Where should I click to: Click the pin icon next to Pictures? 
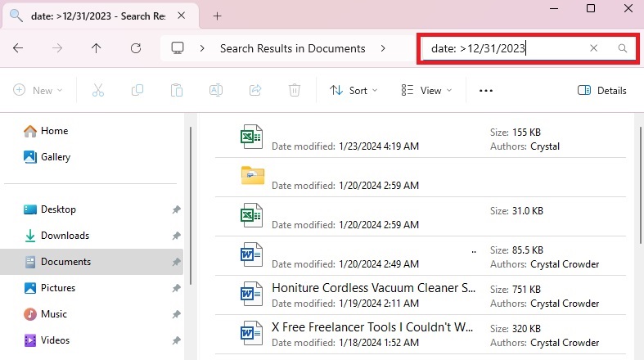click(176, 289)
